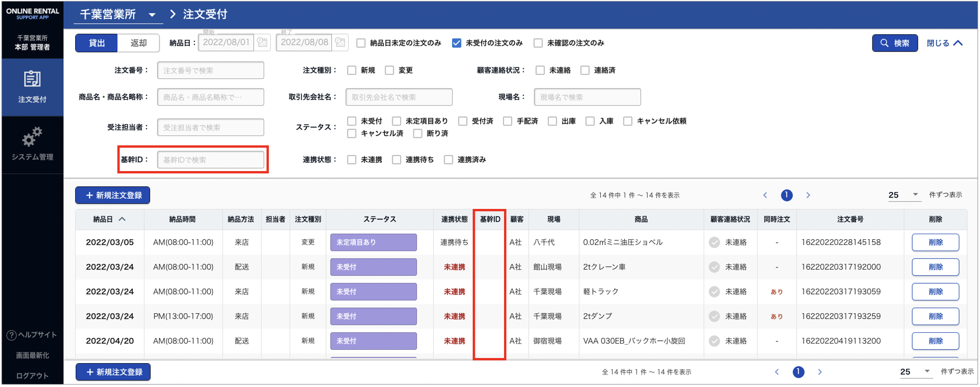Click the end date calendar icon
Screen dimensions: 980x387
pyautogui.click(x=340, y=43)
